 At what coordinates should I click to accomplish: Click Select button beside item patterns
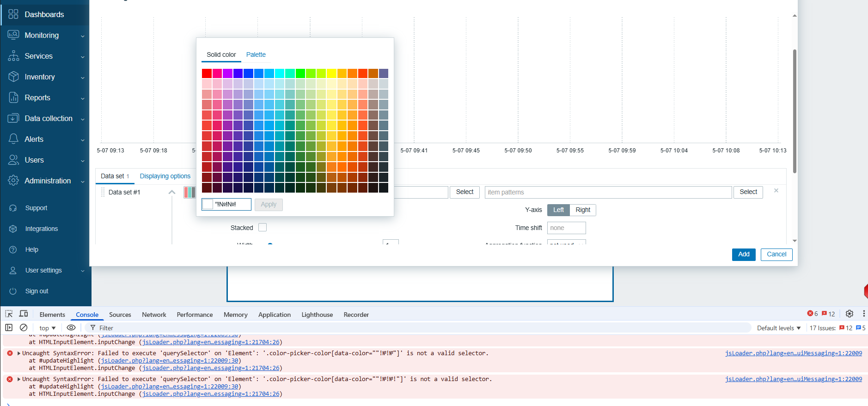click(748, 192)
